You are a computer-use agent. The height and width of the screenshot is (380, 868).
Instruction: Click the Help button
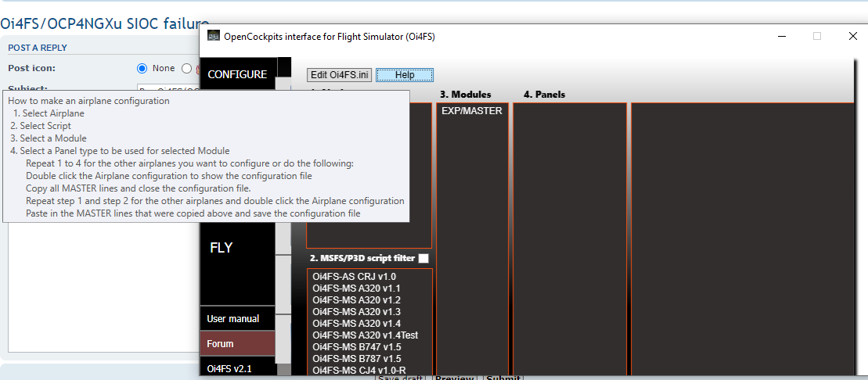click(x=405, y=75)
